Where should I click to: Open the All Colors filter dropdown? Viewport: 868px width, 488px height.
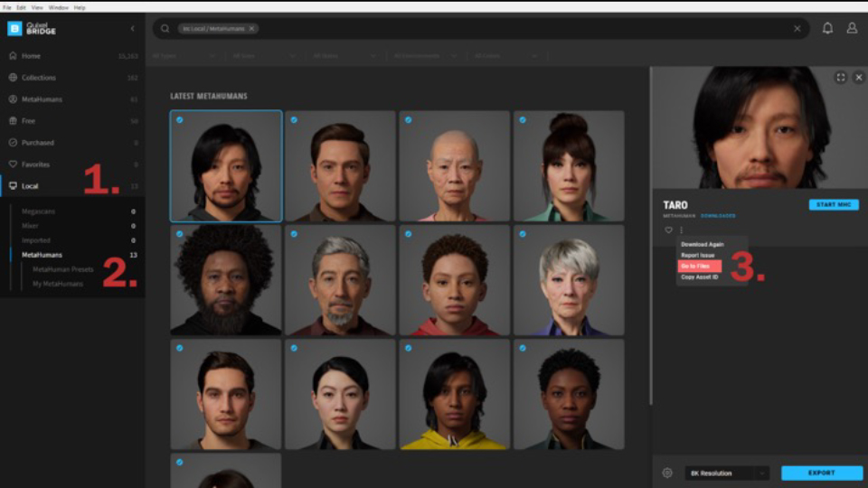506,56
